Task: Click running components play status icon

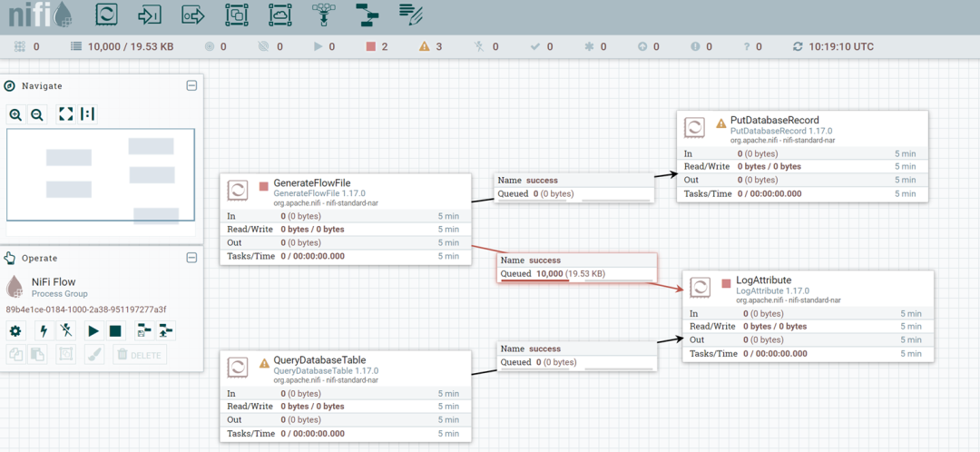Action: (318, 47)
